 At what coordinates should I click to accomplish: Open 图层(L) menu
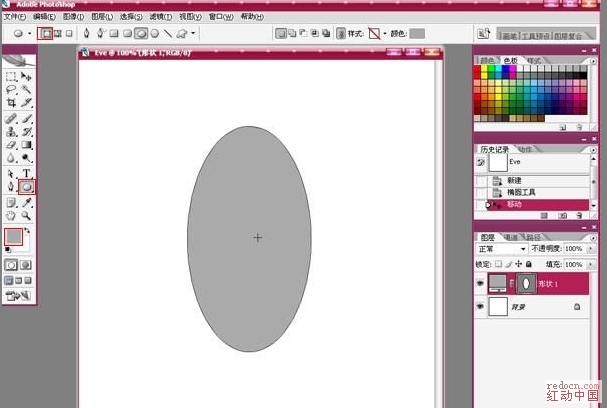point(102,17)
